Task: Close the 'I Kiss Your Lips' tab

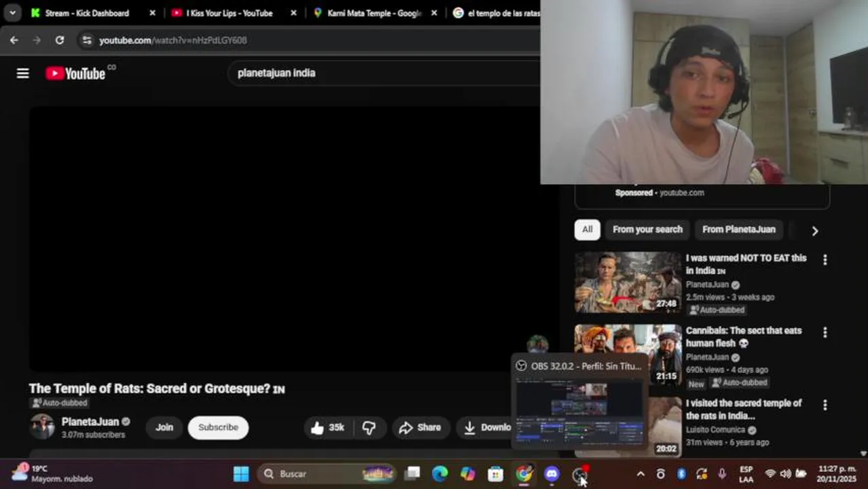Action: tap(293, 13)
